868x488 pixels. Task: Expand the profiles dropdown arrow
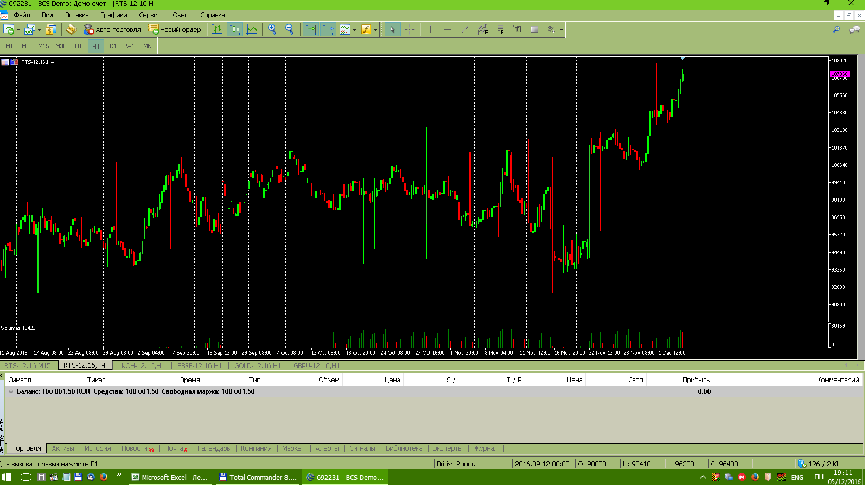coord(39,30)
